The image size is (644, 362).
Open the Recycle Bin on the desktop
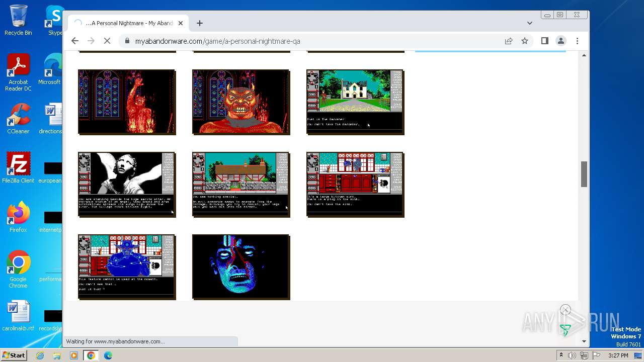[18, 20]
